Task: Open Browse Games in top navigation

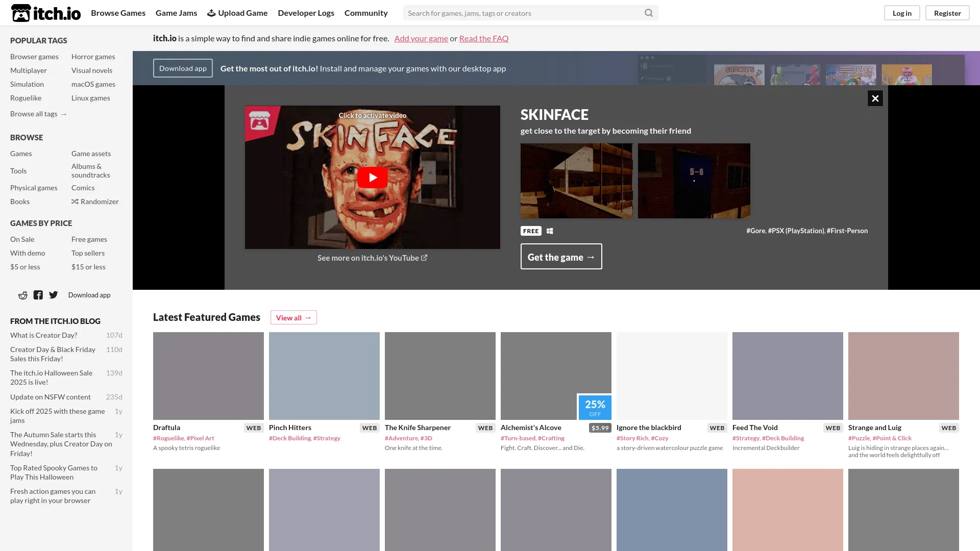Action: 118,13
